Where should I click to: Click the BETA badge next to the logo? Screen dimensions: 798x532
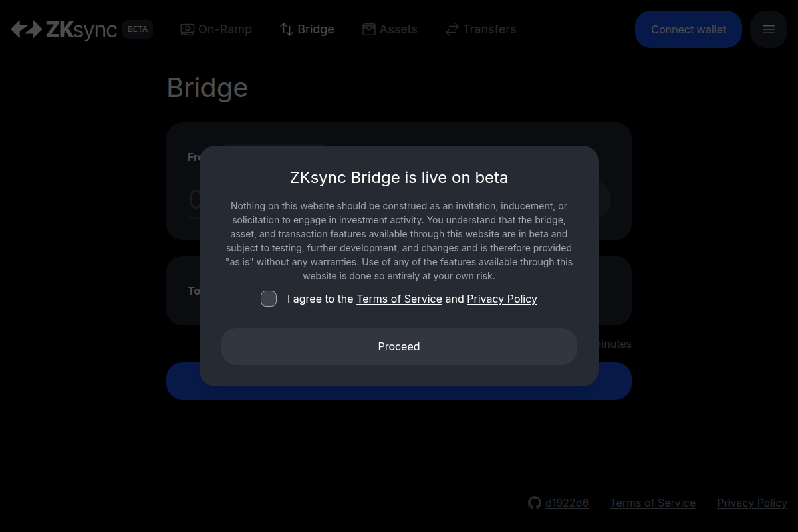click(x=138, y=29)
